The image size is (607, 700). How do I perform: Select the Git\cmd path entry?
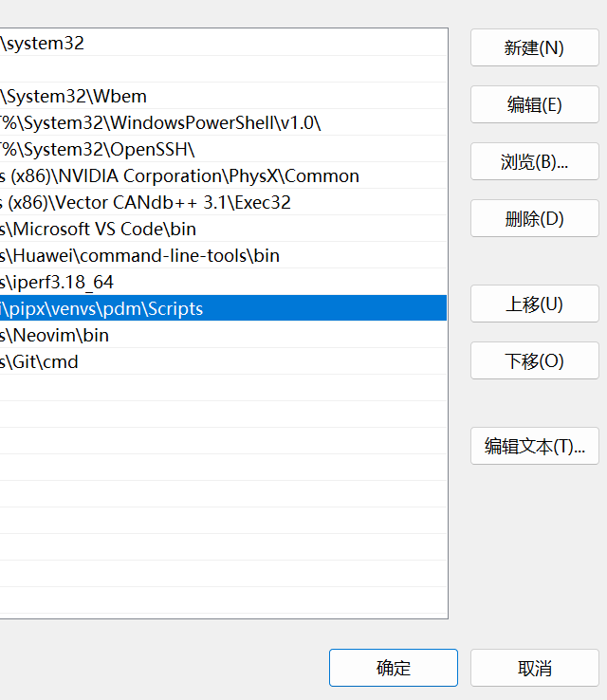click(223, 361)
